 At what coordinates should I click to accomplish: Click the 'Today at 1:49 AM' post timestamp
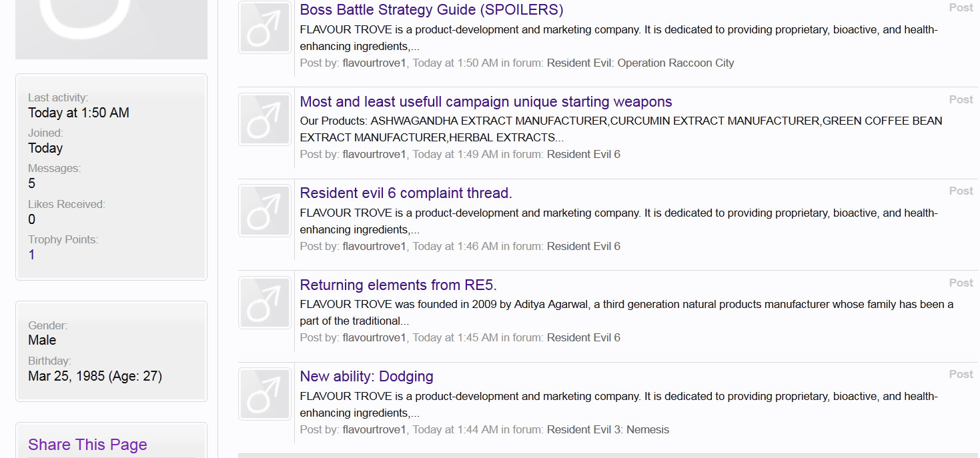(x=455, y=155)
